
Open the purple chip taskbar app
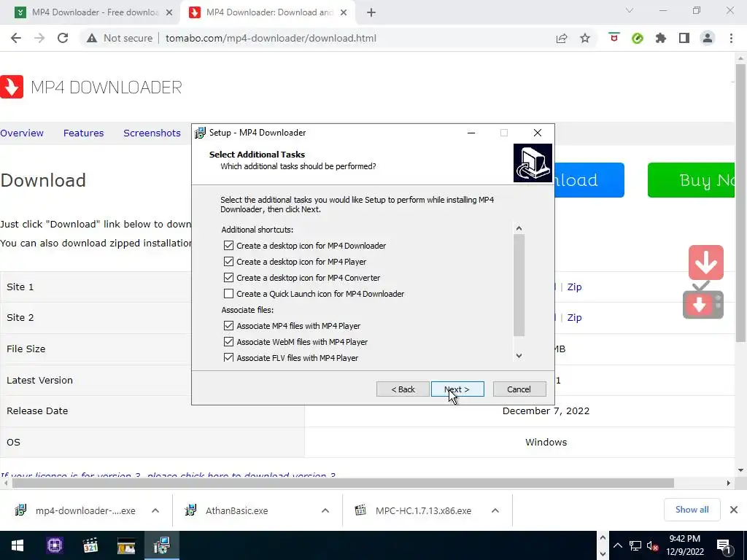coord(54,545)
